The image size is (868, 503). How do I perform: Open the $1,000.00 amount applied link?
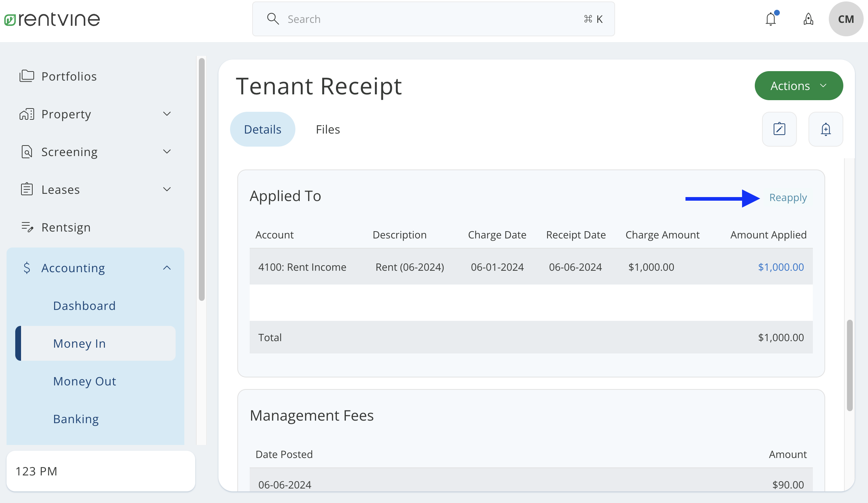pyautogui.click(x=780, y=267)
